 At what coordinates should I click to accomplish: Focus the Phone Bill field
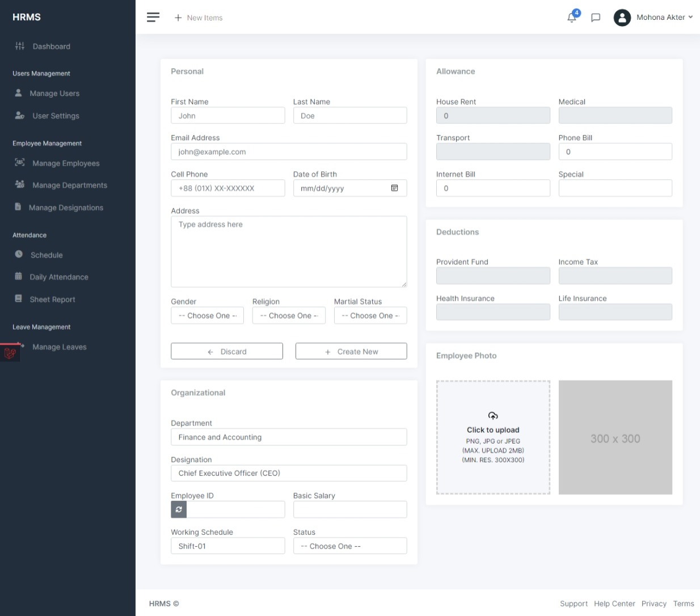click(615, 151)
